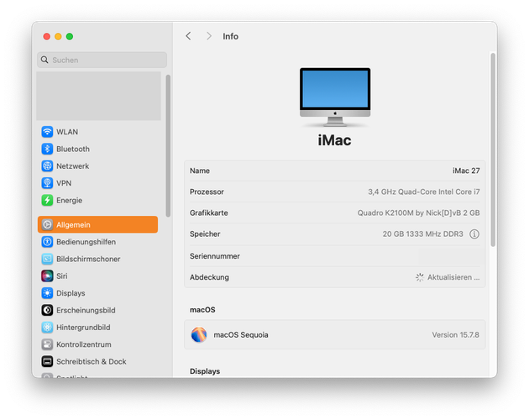Open Bluetooth settings pane
Screen dimensions: 529x420
(73, 150)
